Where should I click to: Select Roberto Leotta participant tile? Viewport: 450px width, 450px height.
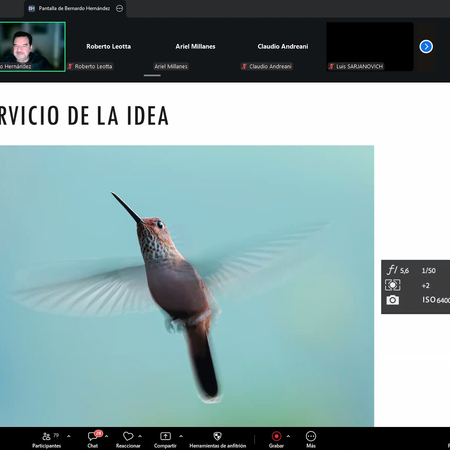(109, 47)
